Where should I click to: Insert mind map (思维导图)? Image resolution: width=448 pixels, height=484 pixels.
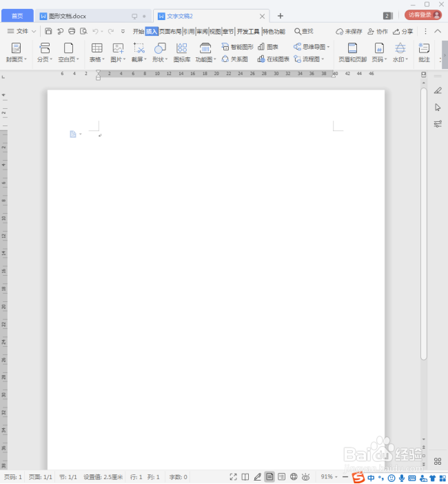coord(312,47)
